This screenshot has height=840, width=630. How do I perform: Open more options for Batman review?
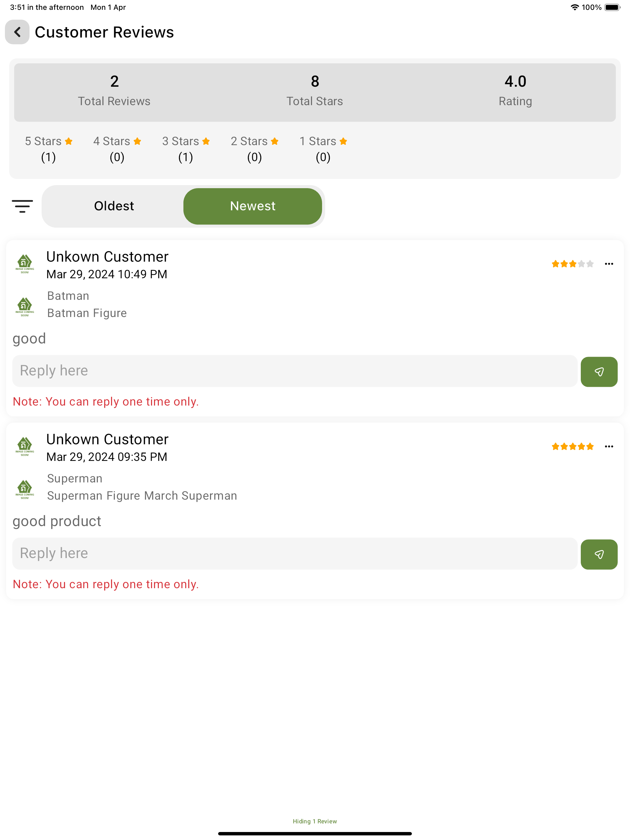tap(609, 264)
